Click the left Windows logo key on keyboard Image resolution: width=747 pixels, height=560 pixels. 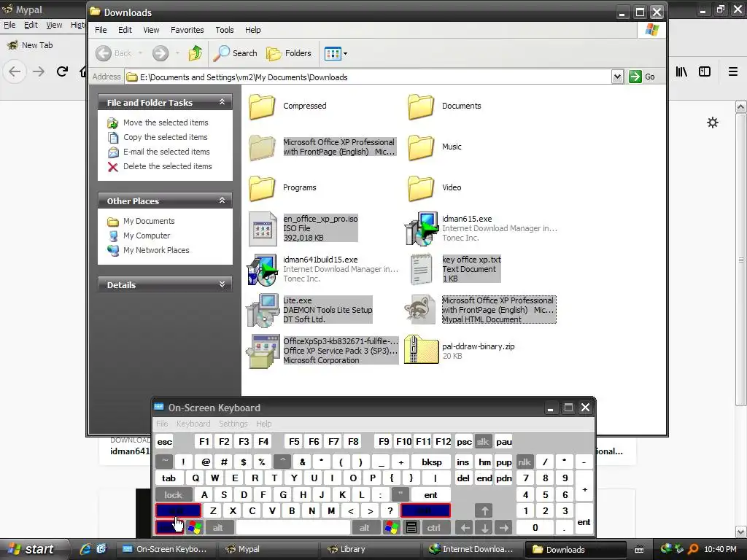[x=194, y=528]
